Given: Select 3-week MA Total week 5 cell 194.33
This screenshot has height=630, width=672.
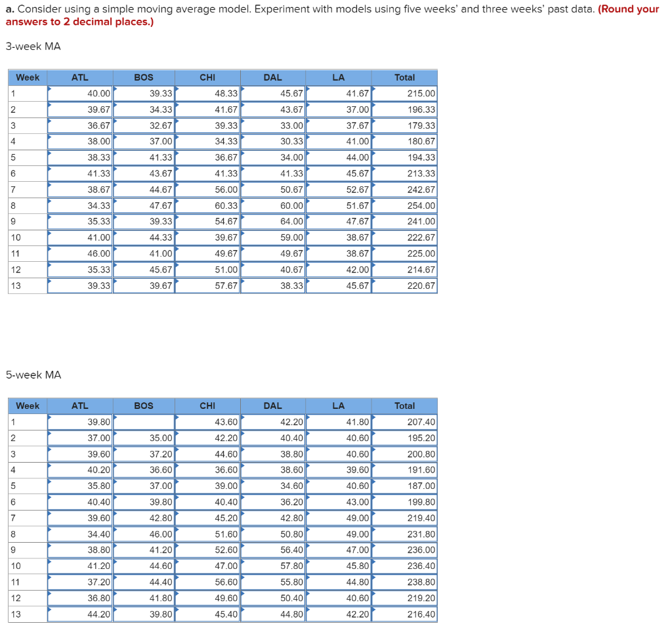Looking at the screenshot, I should tap(404, 157).
